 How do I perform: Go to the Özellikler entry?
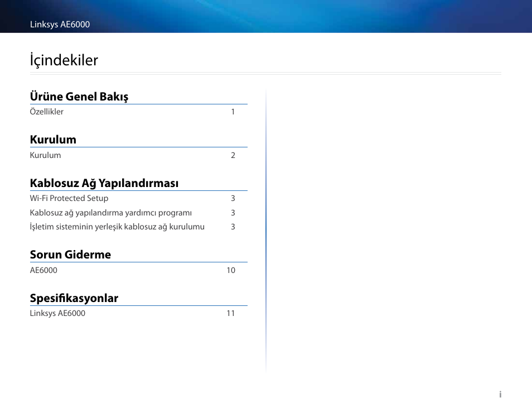click(x=46, y=112)
